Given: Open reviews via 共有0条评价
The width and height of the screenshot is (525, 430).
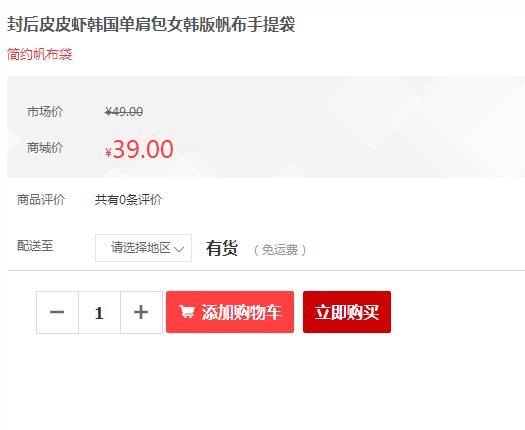Looking at the screenshot, I should point(129,200).
